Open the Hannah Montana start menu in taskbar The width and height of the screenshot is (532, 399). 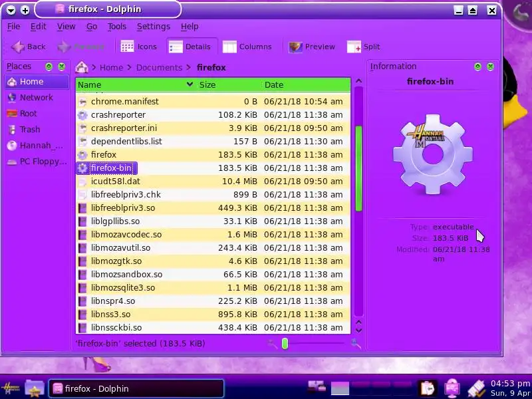[11, 388]
